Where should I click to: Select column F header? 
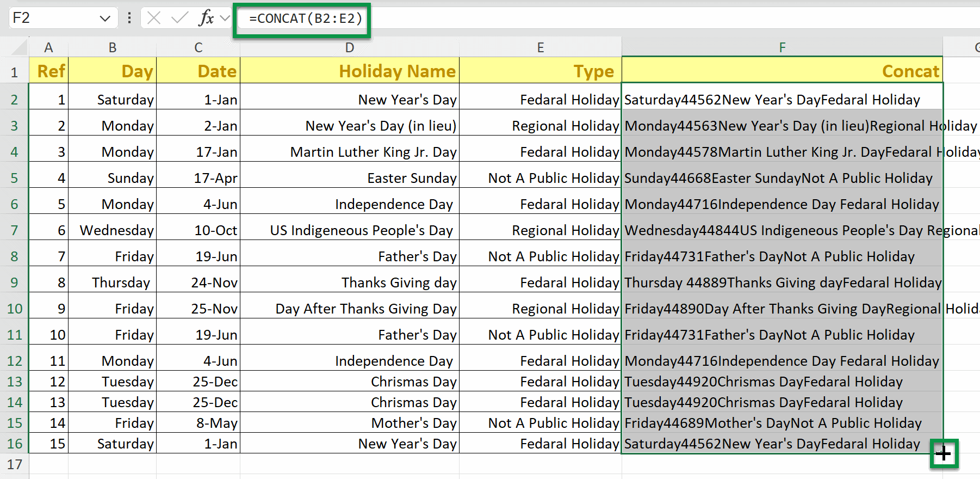pyautogui.click(x=781, y=47)
